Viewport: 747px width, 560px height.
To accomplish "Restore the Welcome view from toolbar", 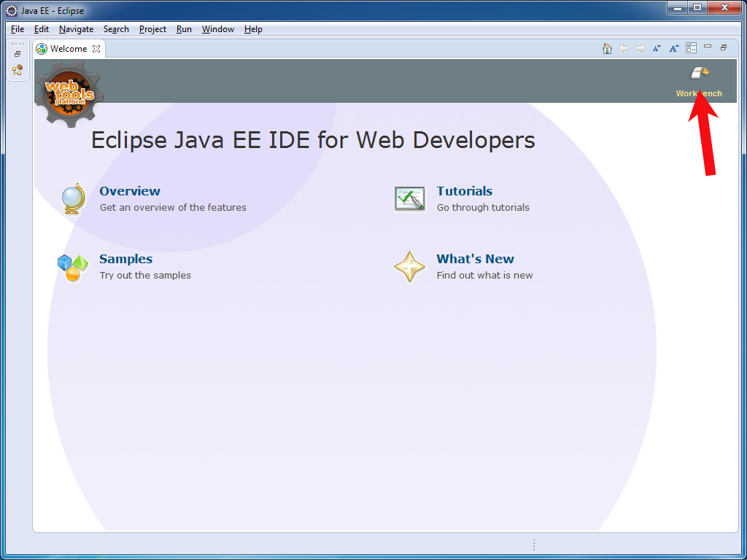I will point(724,47).
